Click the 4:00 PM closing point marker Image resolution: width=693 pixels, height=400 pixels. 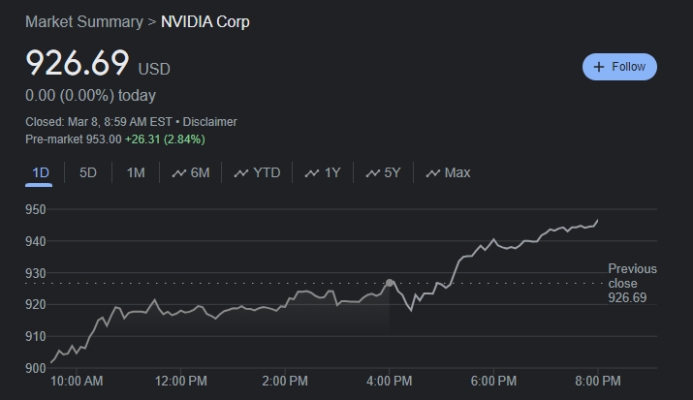coord(389,283)
